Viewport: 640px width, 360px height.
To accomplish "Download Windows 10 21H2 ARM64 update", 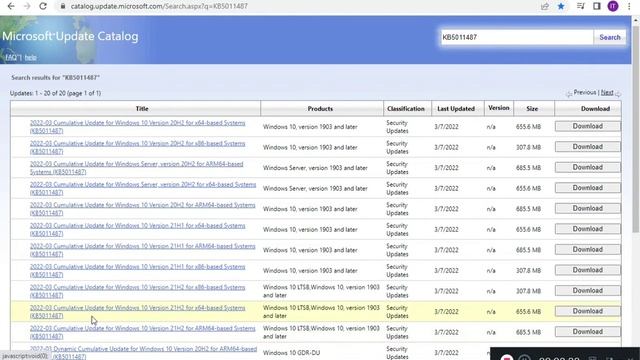I will [587, 332].
